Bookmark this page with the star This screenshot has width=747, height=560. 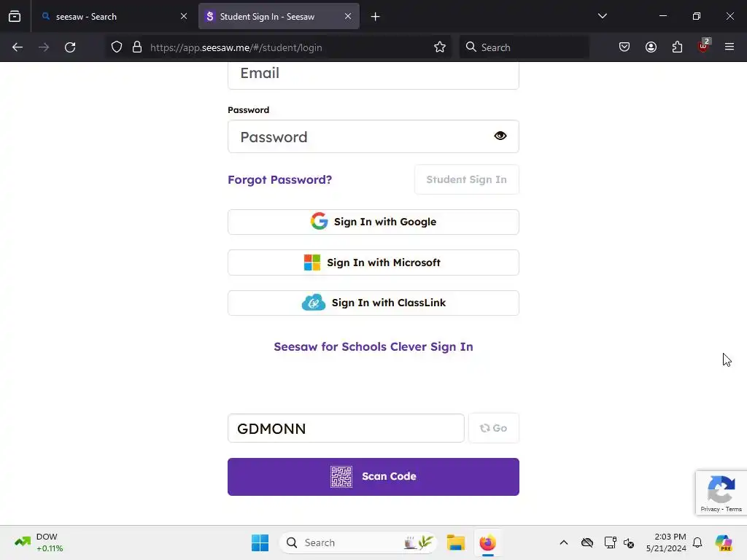coord(440,47)
